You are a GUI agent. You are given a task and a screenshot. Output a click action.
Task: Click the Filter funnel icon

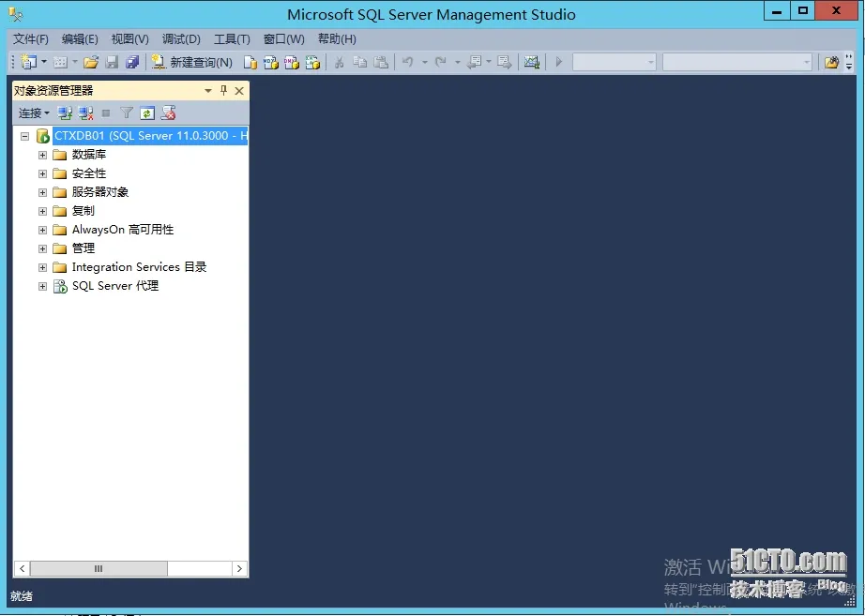coord(127,113)
